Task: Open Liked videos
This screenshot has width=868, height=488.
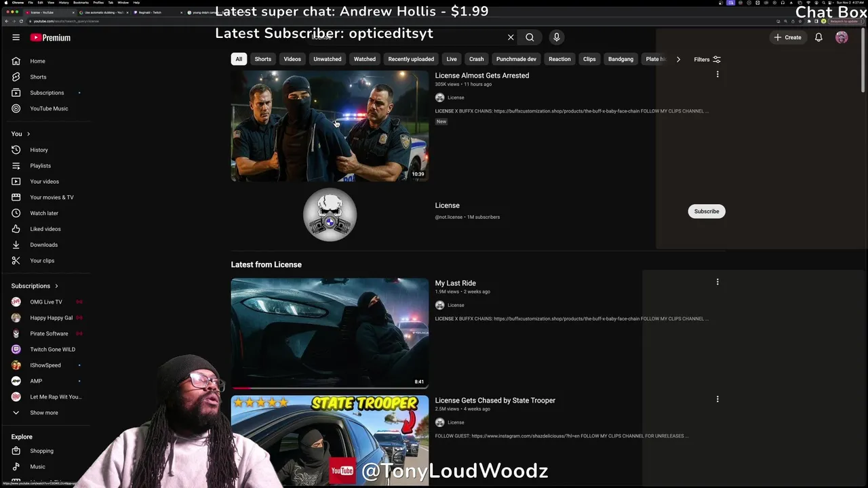Action: [45, 228]
